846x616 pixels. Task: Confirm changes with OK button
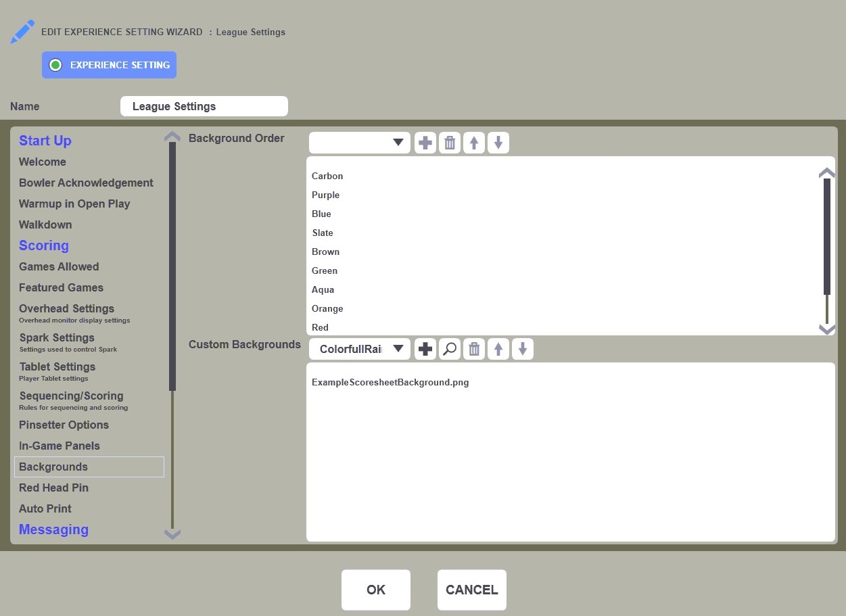coord(376,590)
